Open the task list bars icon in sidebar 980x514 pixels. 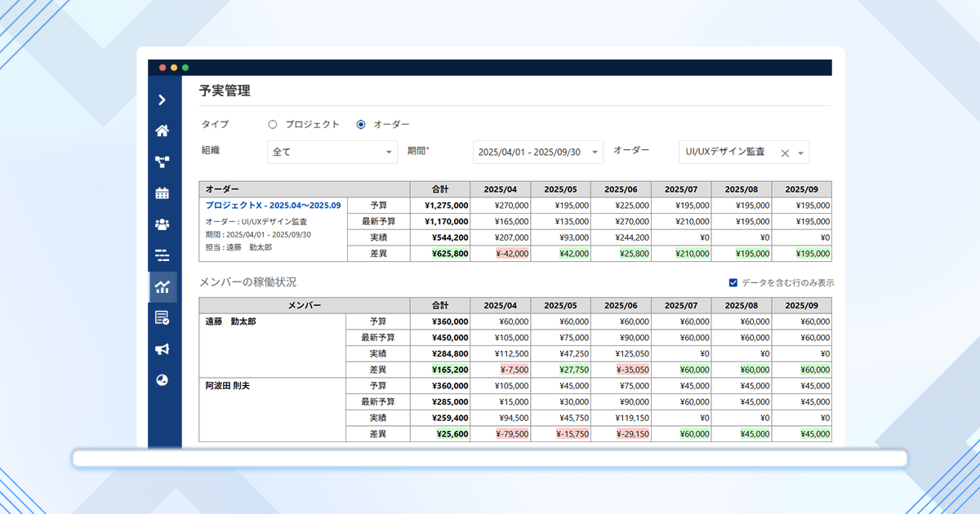coord(162,255)
